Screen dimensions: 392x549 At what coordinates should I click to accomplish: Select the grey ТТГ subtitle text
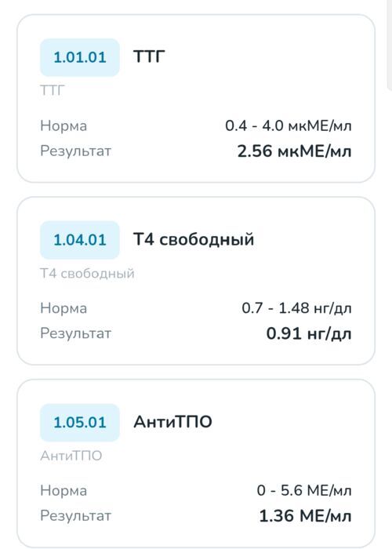click(53, 91)
